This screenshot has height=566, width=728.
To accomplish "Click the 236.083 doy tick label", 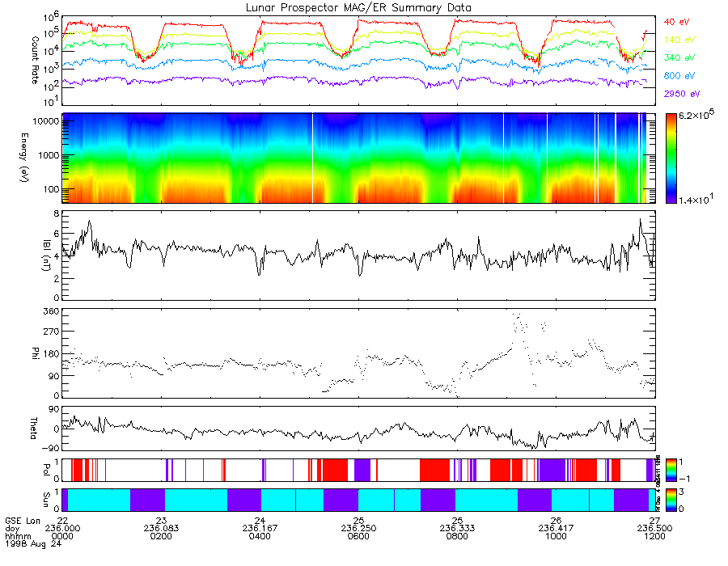I will click(161, 529).
